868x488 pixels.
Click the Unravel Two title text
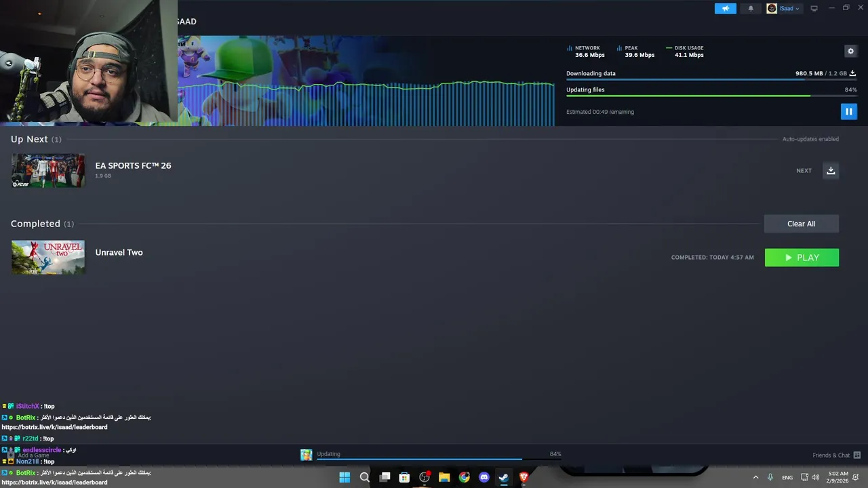click(119, 252)
